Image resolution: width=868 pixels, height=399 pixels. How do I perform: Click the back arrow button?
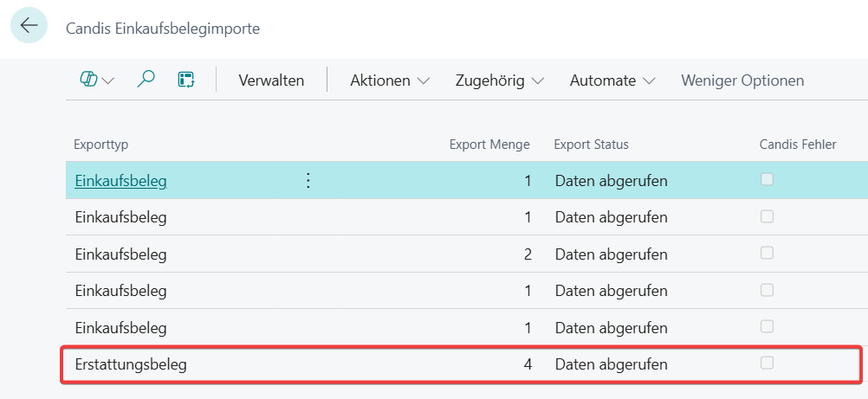pyautogui.click(x=29, y=26)
